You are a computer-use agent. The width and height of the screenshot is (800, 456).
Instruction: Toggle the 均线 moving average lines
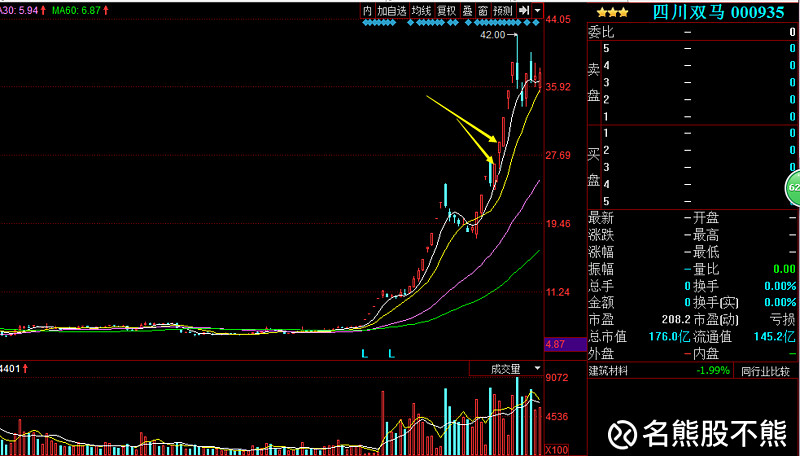[x=421, y=11]
